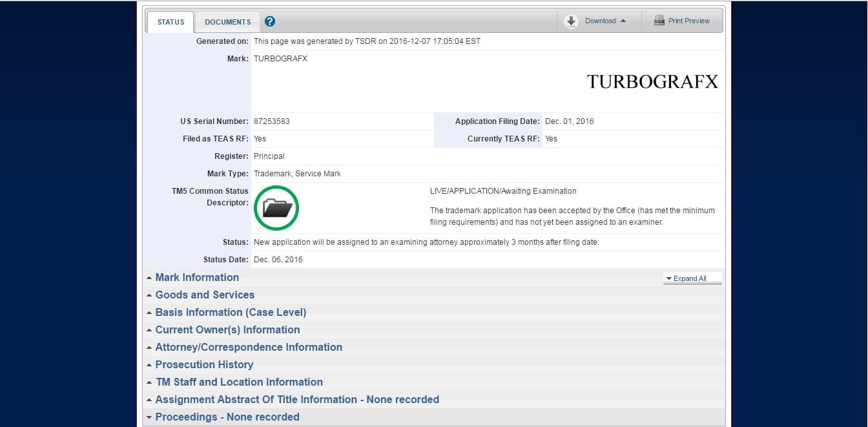Switch to the DOCUMENTS tab
This screenshot has width=868, height=427.
(x=228, y=22)
